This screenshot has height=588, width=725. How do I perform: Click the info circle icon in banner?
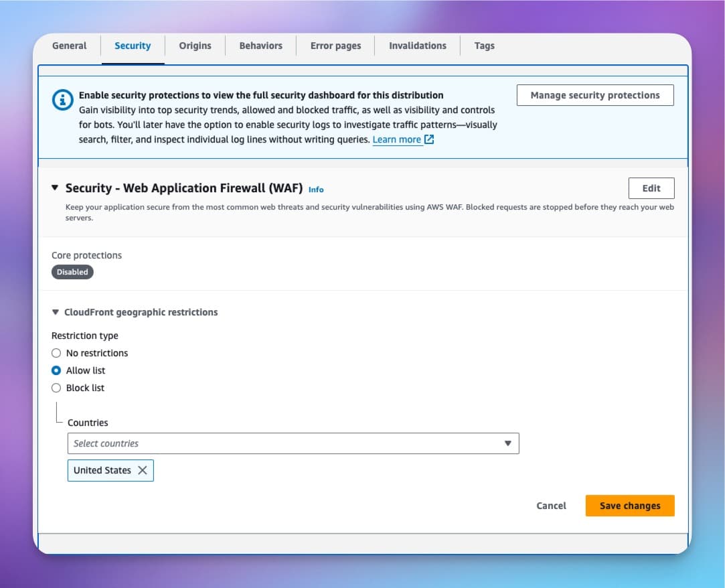(x=62, y=100)
